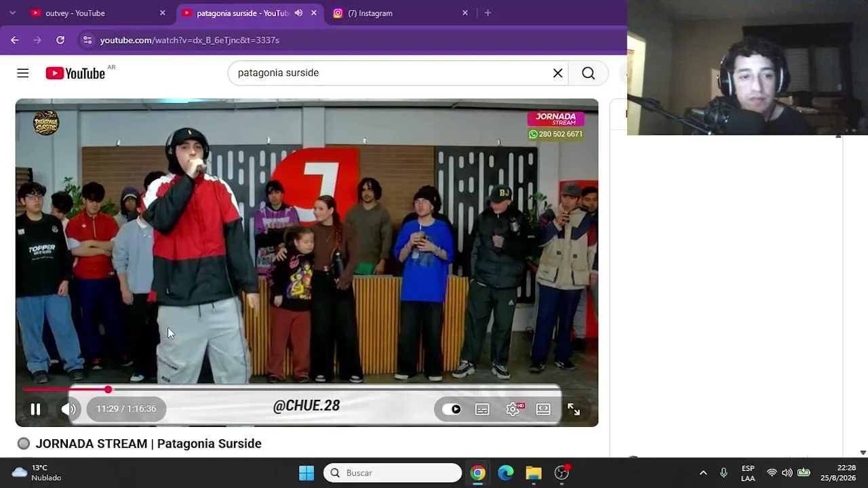This screenshot has height=488, width=868.
Task: Click the channel avatar beside the video title
Action: tap(24, 444)
